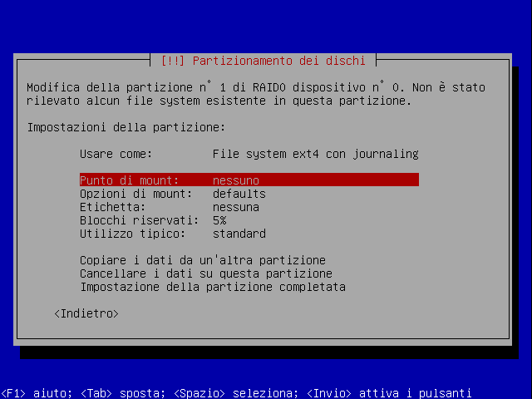Select the "Etichetta:" label

point(112,207)
